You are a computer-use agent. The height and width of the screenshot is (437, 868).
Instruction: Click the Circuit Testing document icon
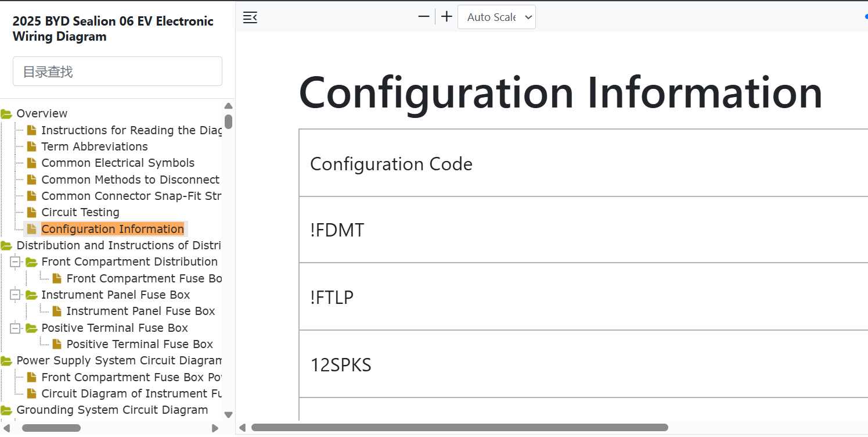[32, 213]
